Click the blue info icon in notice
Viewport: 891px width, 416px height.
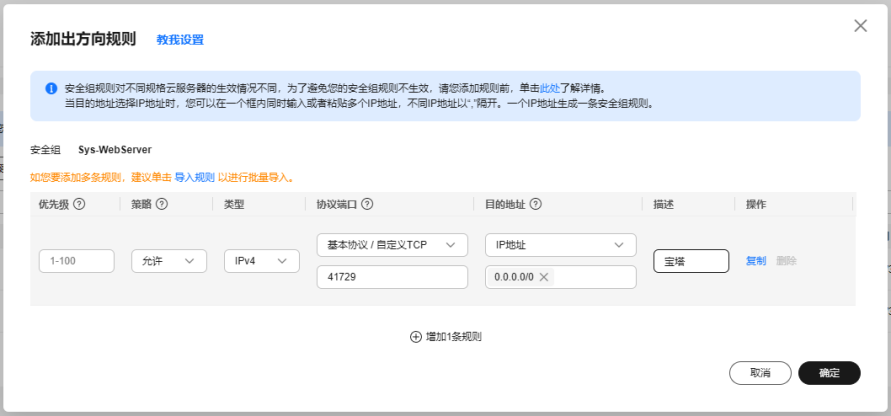pyautogui.click(x=51, y=89)
